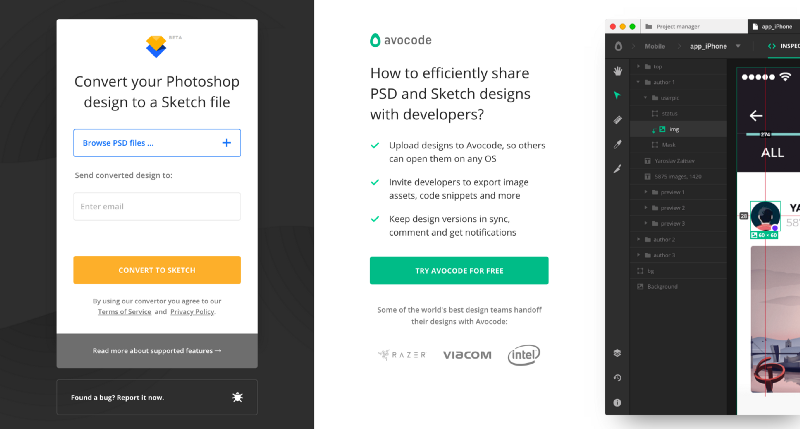The image size is (800, 429).
Task: Click the Enter email input field
Action: pos(157,206)
